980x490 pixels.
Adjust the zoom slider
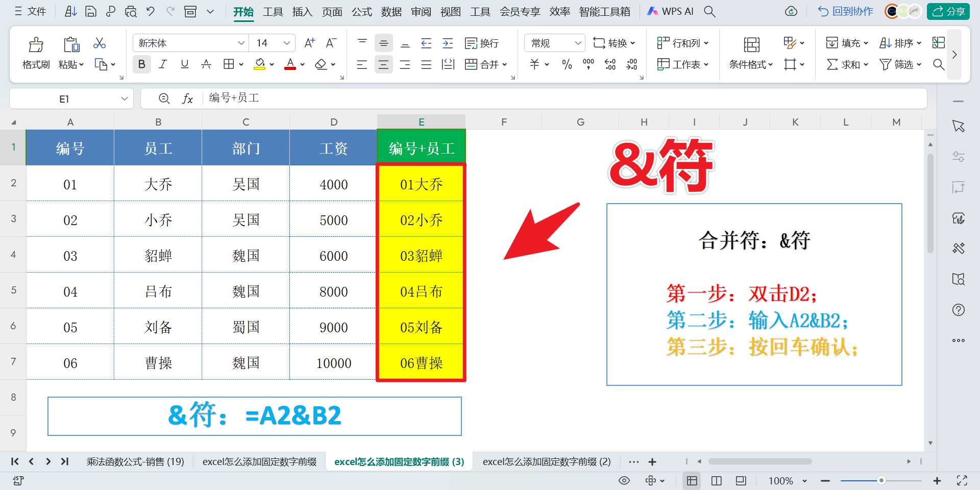pos(881,480)
